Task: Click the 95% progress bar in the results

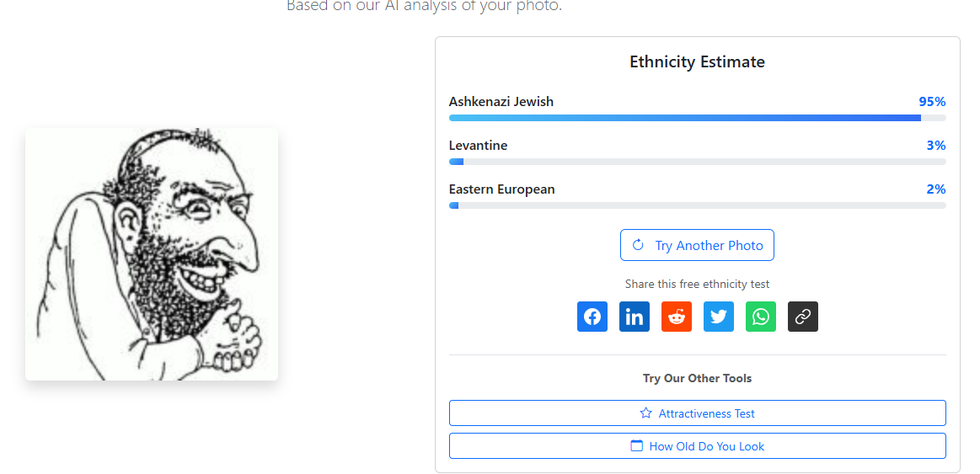Action: pos(697,118)
